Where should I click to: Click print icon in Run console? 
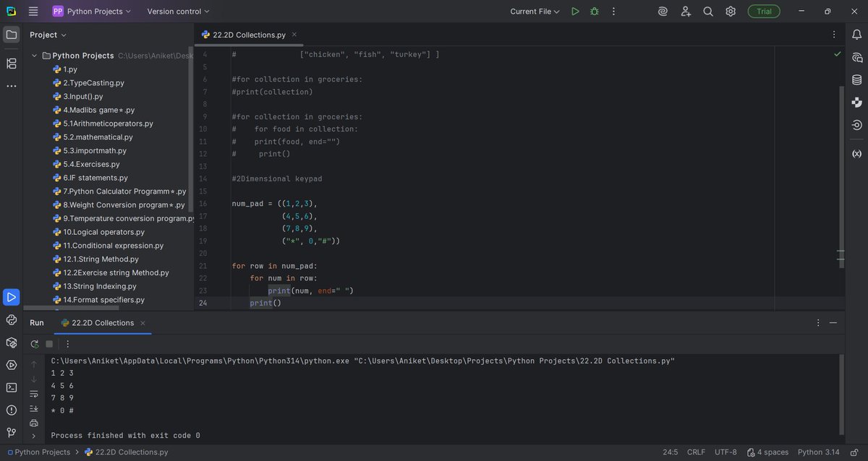point(34,423)
